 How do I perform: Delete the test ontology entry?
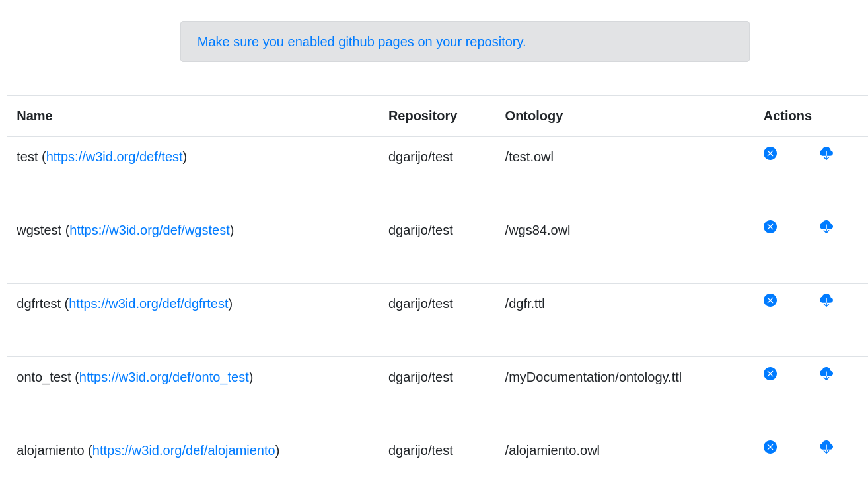(770, 153)
